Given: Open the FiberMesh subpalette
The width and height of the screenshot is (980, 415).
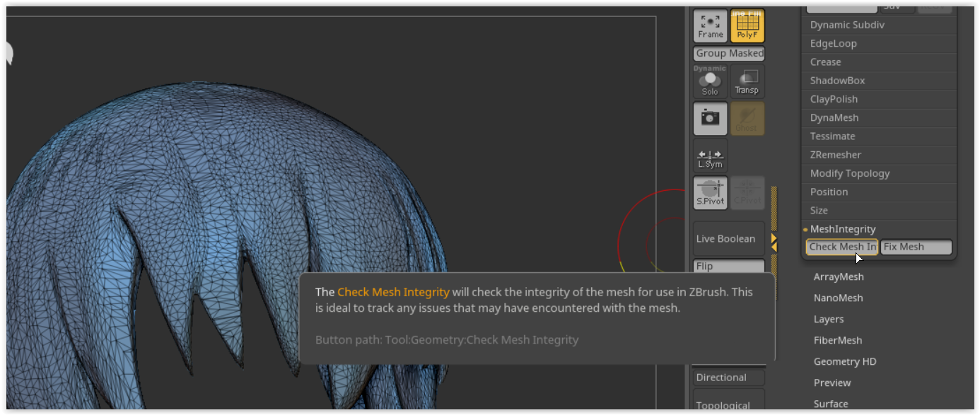Looking at the screenshot, I should point(838,340).
